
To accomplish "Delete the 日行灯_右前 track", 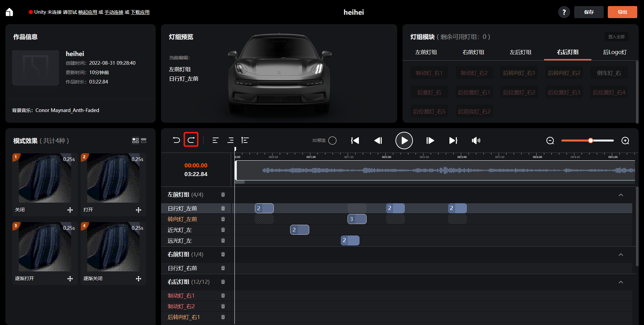I will [x=223, y=268].
